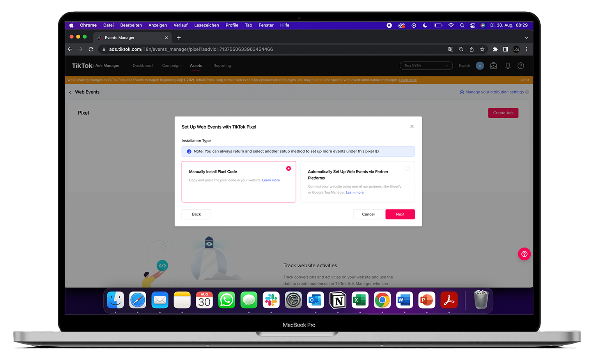This screenshot has width=597, height=364.
Task: Open the Chrome three-dot menu
Action: [527, 49]
